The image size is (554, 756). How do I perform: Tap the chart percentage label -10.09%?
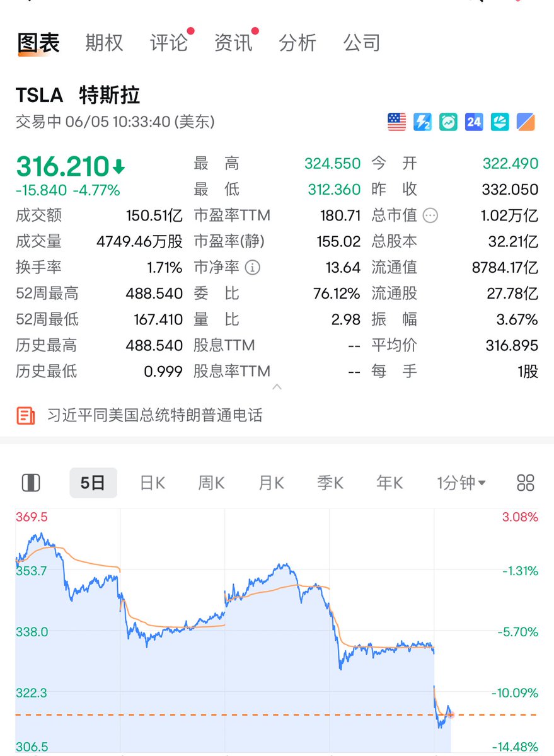click(515, 693)
